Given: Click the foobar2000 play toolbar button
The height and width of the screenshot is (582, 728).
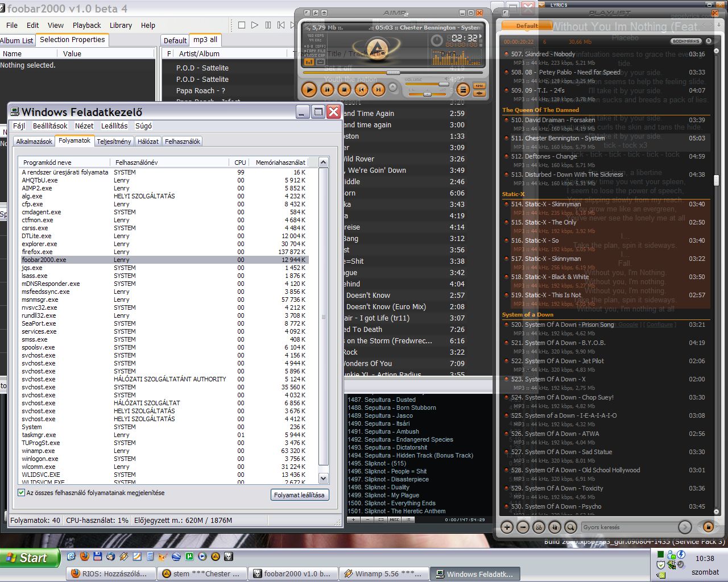Looking at the screenshot, I should [x=255, y=25].
